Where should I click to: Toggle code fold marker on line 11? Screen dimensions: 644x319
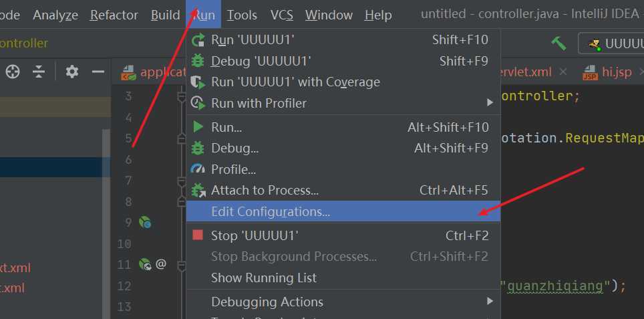tap(182, 265)
